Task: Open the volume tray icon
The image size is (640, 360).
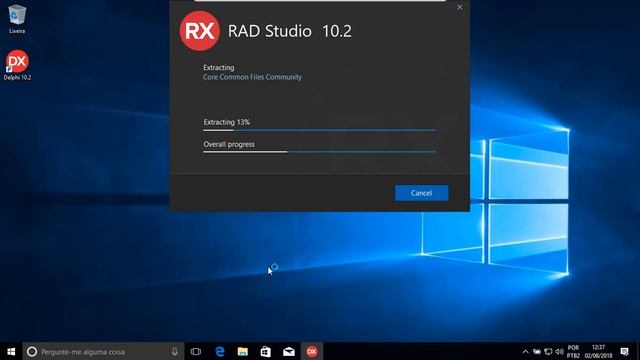Action: click(559, 351)
